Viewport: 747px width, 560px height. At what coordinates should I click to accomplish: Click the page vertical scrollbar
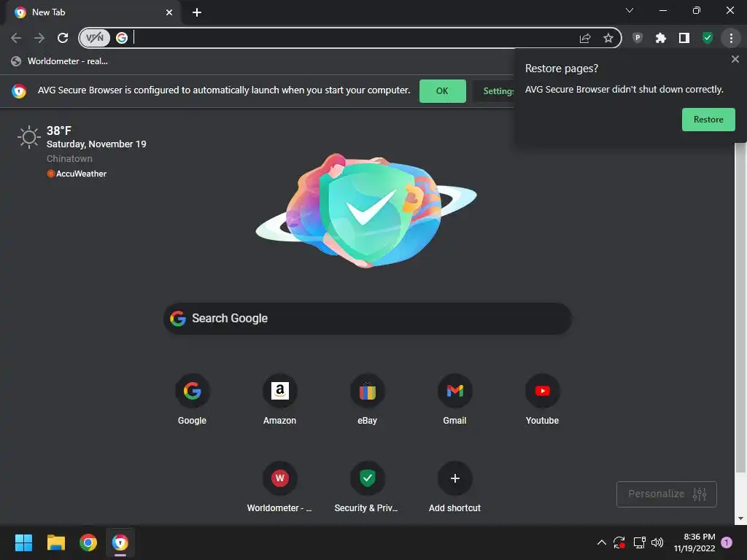click(740, 305)
